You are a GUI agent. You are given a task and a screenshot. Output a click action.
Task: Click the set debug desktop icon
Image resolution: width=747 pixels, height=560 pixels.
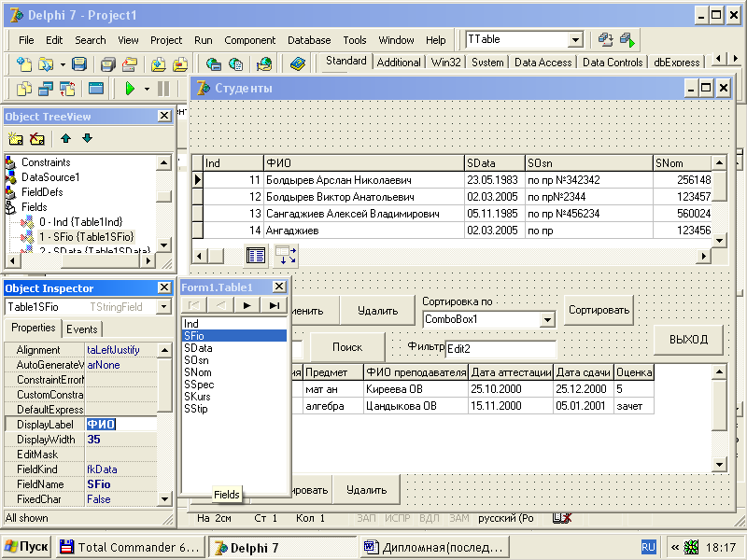627,39
